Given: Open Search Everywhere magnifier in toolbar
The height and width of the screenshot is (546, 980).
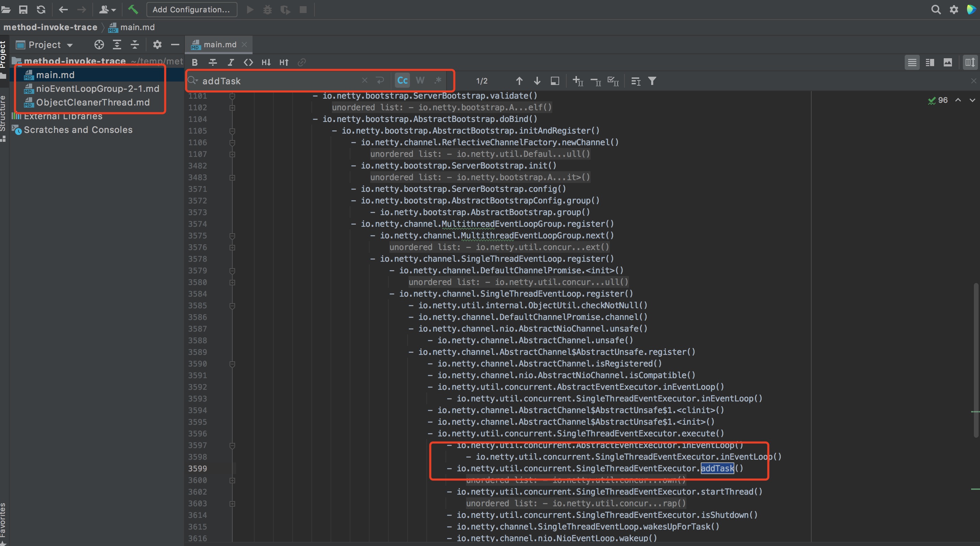Looking at the screenshot, I should pos(936,10).
